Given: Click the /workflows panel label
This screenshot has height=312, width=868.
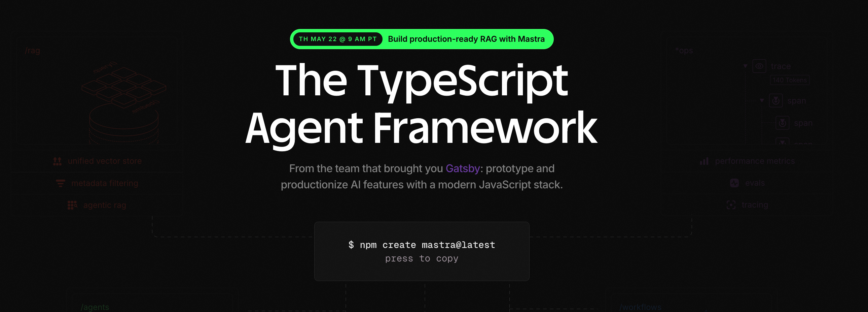Looking at the screenshot, I should (x=640, y=307).
